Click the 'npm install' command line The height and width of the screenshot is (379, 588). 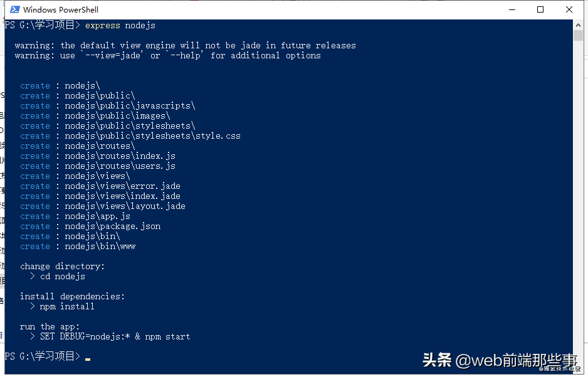[x=67, y=306]
